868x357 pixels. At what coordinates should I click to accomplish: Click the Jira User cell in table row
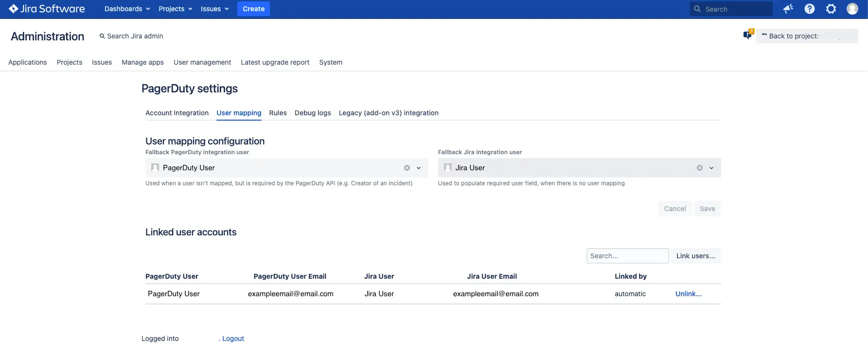[x=379, y=294]
